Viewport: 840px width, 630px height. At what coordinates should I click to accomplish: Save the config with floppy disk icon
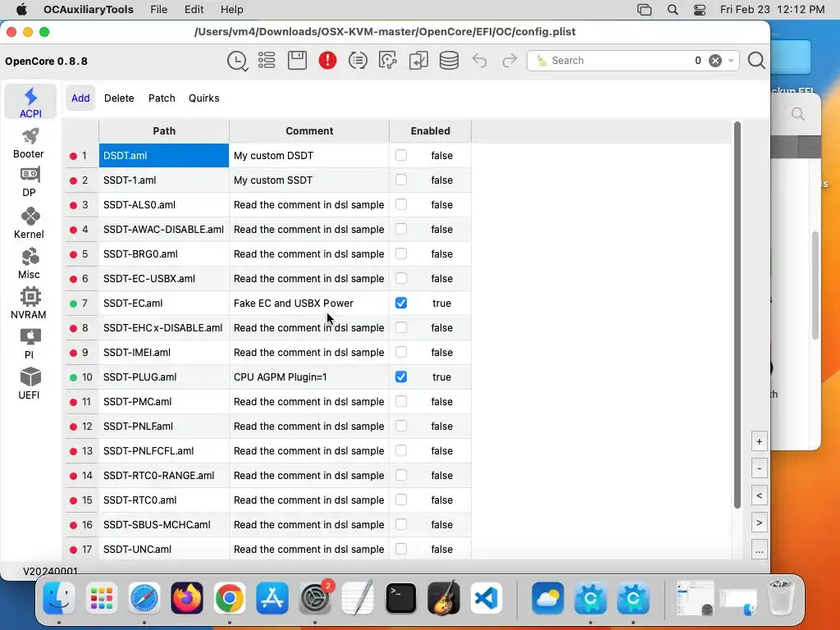(x=297, y=61)
